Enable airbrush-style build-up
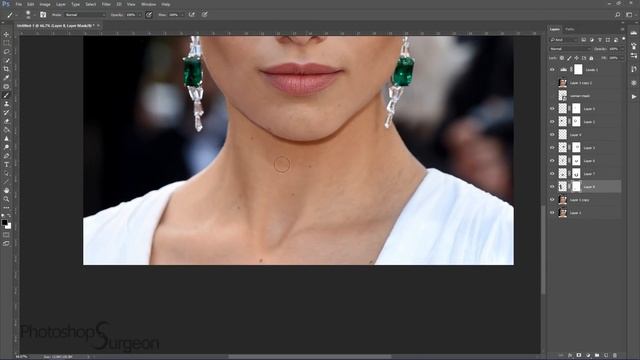 [192, 15]
